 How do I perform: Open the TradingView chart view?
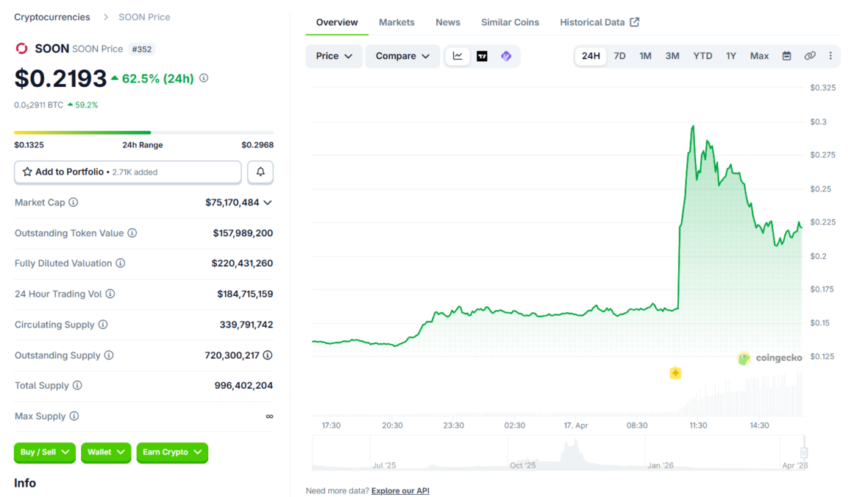(482, 56)
